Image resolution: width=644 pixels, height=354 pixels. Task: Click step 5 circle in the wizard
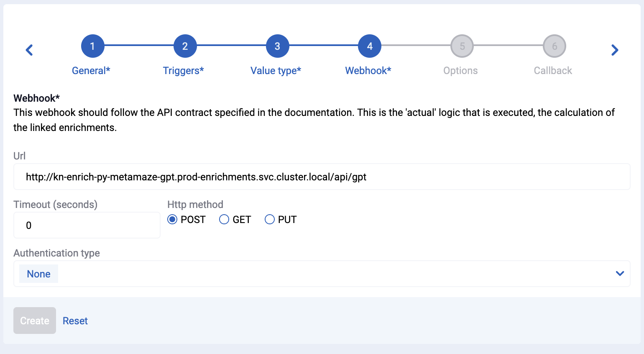462,46
